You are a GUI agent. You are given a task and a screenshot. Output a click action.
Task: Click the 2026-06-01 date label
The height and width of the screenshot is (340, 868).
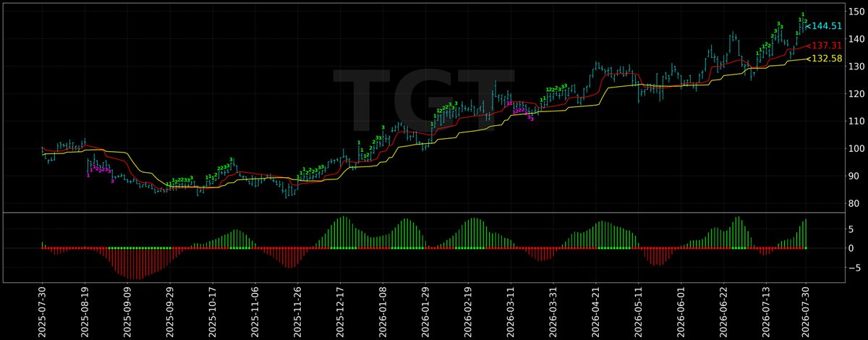(681, 310)
